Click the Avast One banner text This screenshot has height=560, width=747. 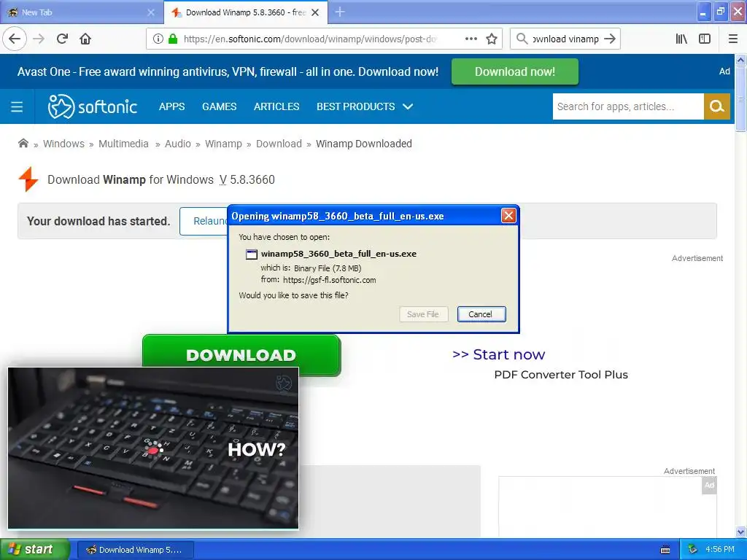(228, 71)
